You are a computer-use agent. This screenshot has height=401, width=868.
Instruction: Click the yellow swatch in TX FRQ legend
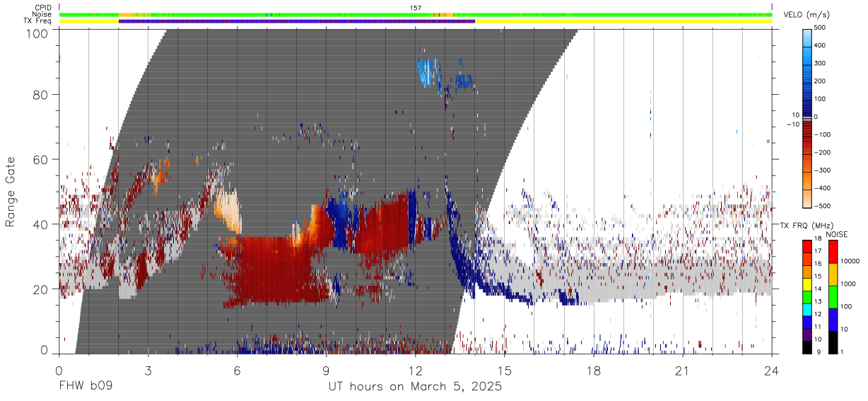click(x=807, y=284)
